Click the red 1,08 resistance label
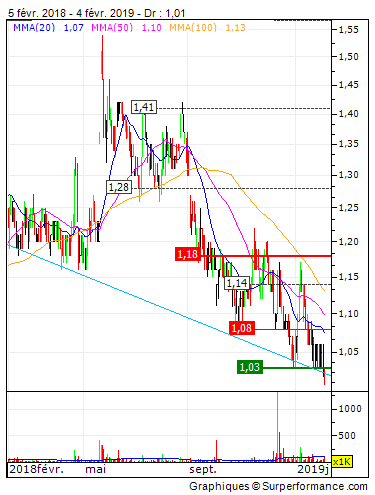Viewport: 375px width, 495px height. 242,328
